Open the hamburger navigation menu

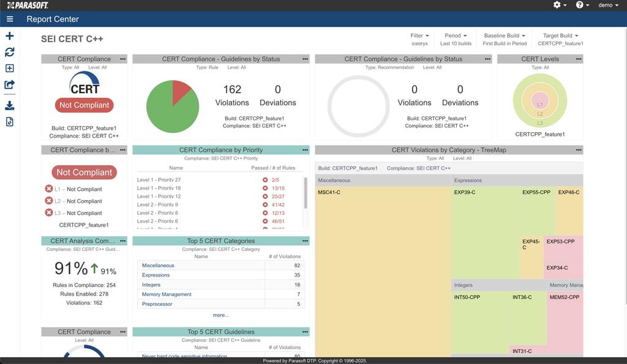point(10,19)
